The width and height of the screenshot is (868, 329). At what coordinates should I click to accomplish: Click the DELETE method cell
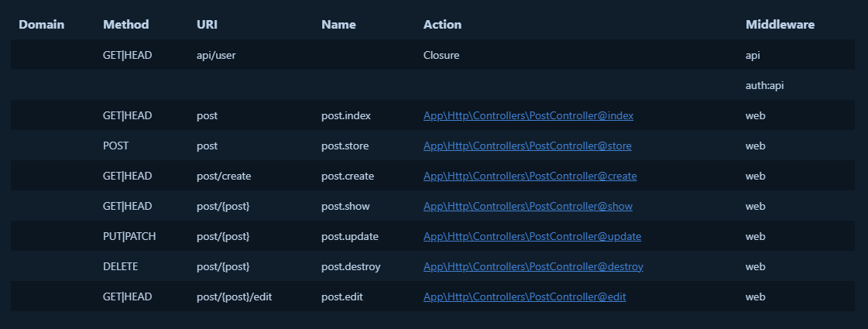pyautogui.click(x=122, y=266)
